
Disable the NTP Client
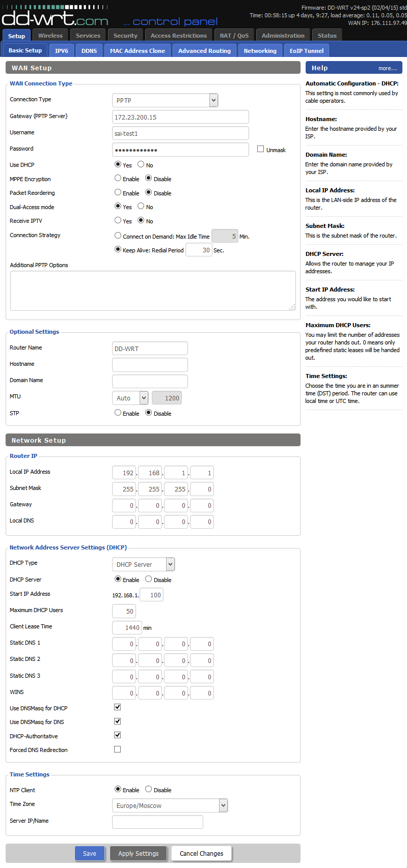tap(149, 789)
